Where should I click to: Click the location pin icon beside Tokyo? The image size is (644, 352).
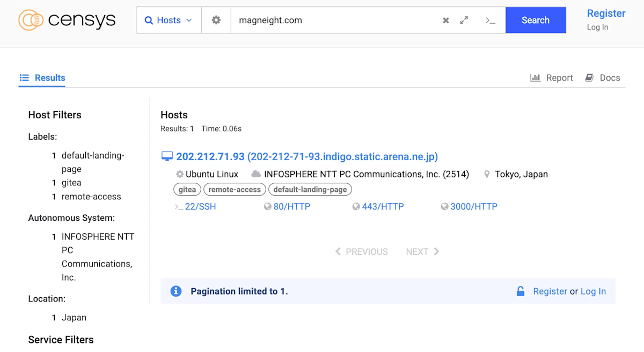[x=487, y=174]
